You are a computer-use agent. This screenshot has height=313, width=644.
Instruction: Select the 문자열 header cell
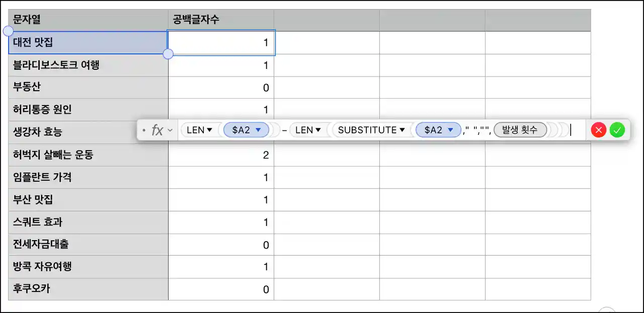[x=89, y=20]
